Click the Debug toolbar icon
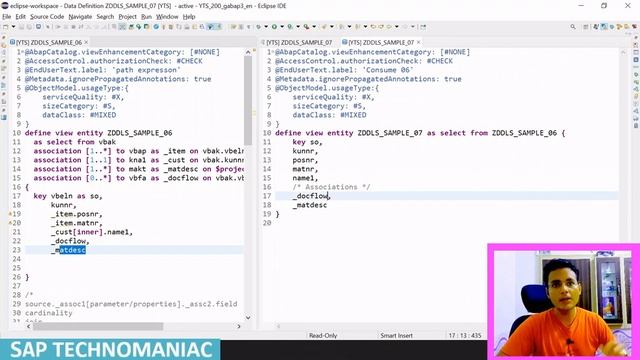This screenshot has height=360, width=640. pyautogui.click(x=258, y=27)
